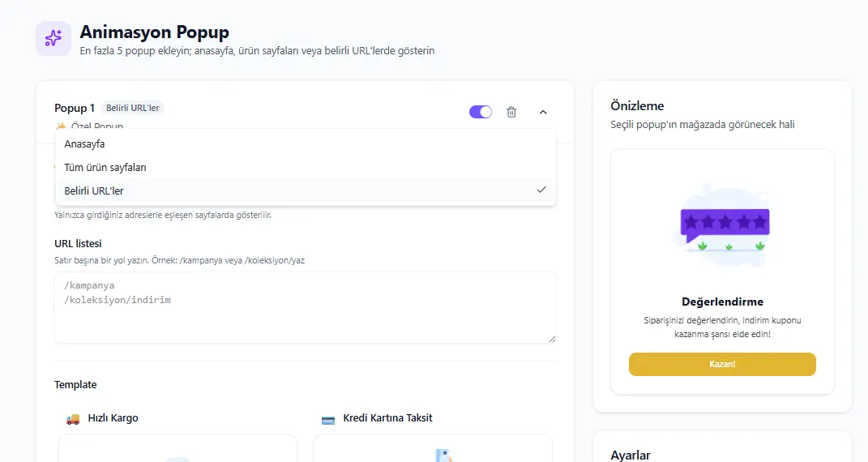868x462 pixels.
Task: Click the URL listesi label
Action: point(78,243)
